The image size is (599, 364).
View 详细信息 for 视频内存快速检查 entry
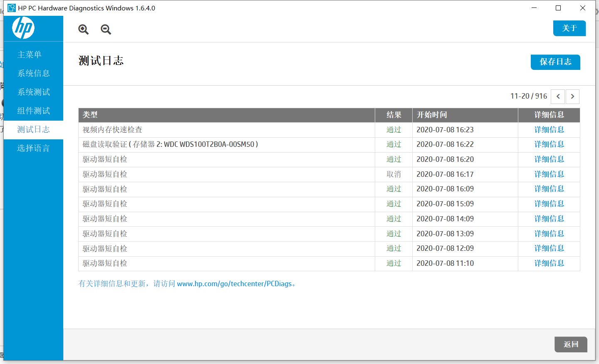(549, 130)
